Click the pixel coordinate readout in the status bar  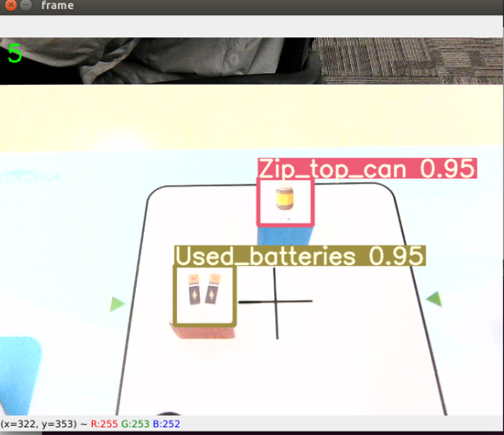[38, 424]
